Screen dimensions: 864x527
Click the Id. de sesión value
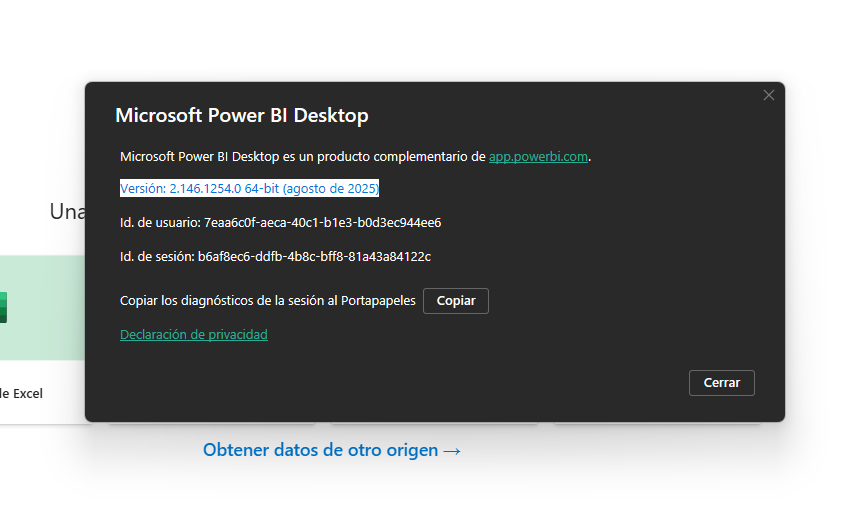(314, 256)
